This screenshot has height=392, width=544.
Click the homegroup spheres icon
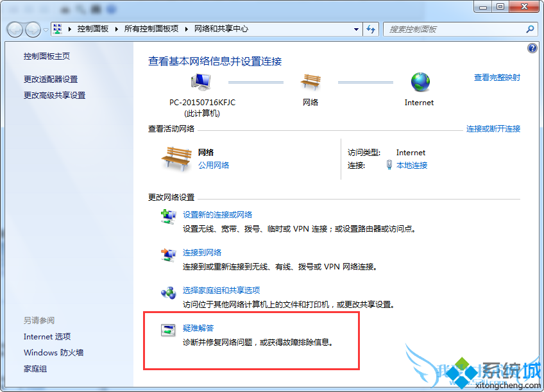click(168, 293)
